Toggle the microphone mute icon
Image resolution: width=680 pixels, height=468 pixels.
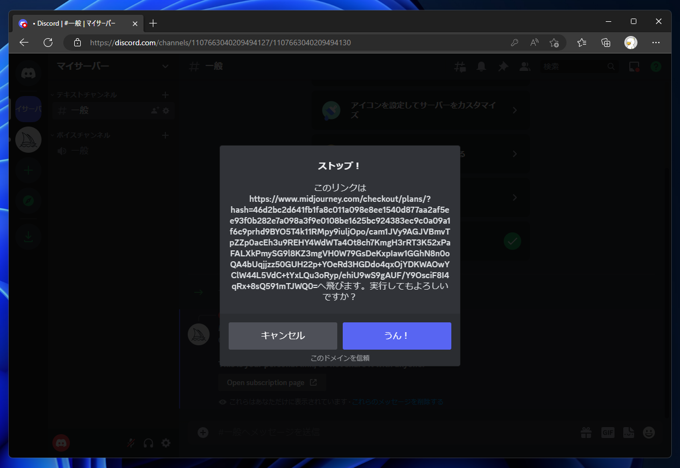[x=131, y=443]
